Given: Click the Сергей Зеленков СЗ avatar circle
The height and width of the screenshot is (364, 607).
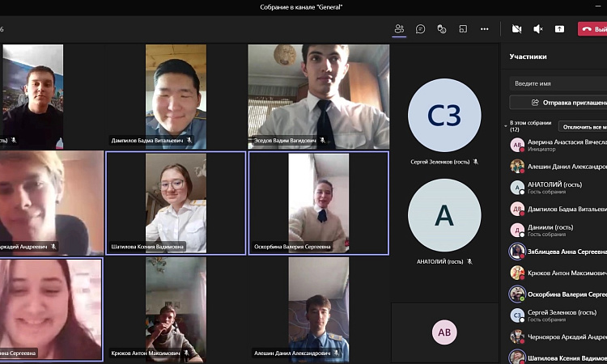Looking at the screenshot, I should coord(444,116).
